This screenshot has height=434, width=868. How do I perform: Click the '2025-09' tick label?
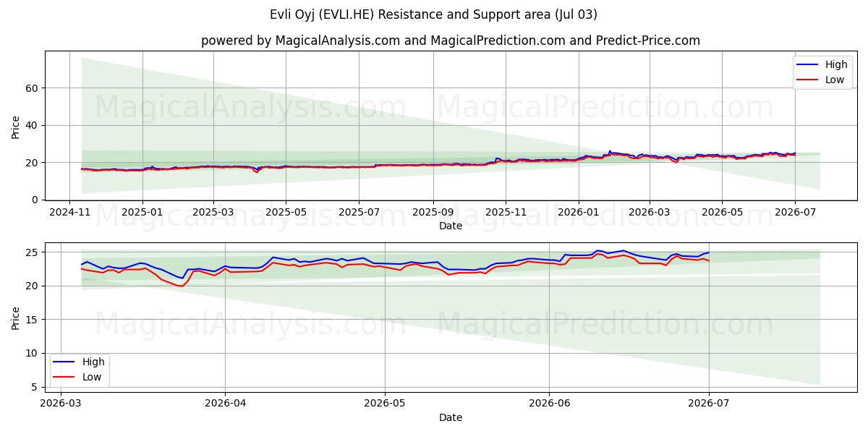[433, 212]
